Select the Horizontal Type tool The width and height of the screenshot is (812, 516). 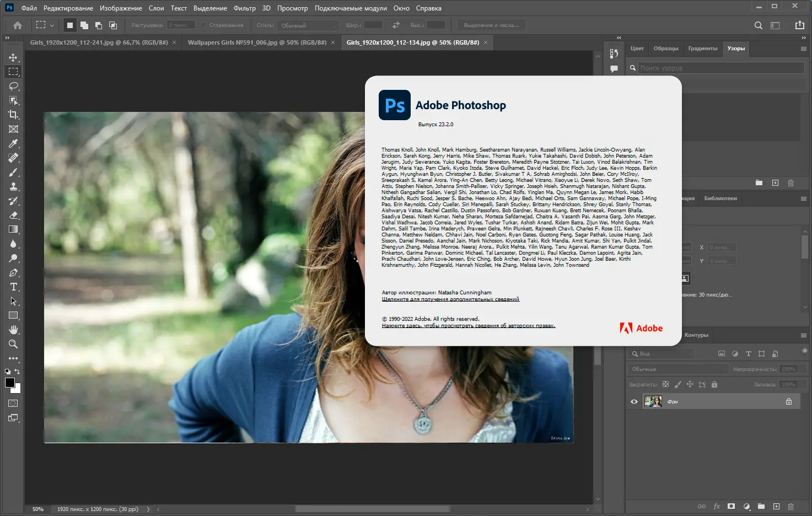click(x=13, y=287)
